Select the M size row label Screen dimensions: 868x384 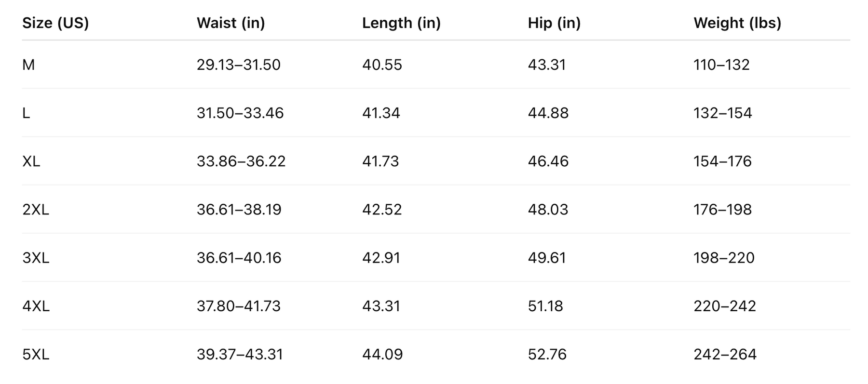(28, 65)
